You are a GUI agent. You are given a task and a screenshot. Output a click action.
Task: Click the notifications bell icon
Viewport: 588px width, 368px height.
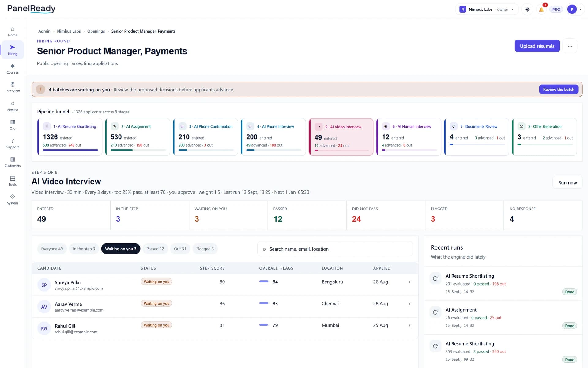[541, 10]
